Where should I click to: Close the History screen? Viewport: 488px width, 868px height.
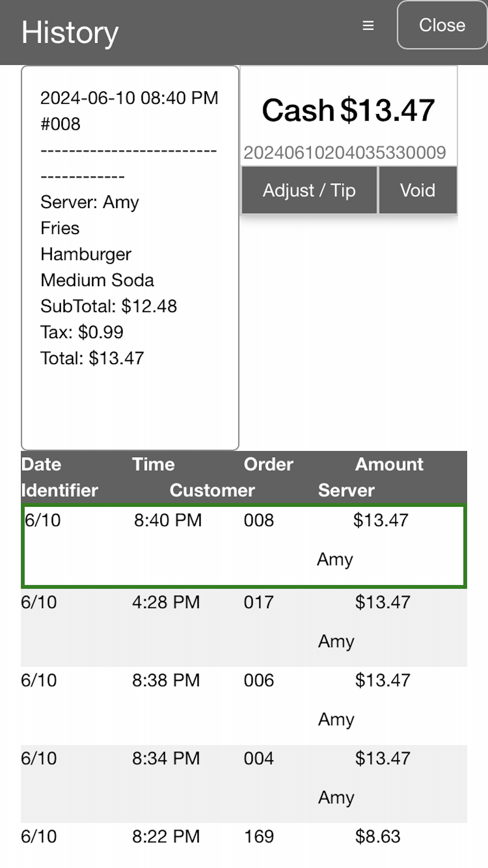[x=442, y=25]
